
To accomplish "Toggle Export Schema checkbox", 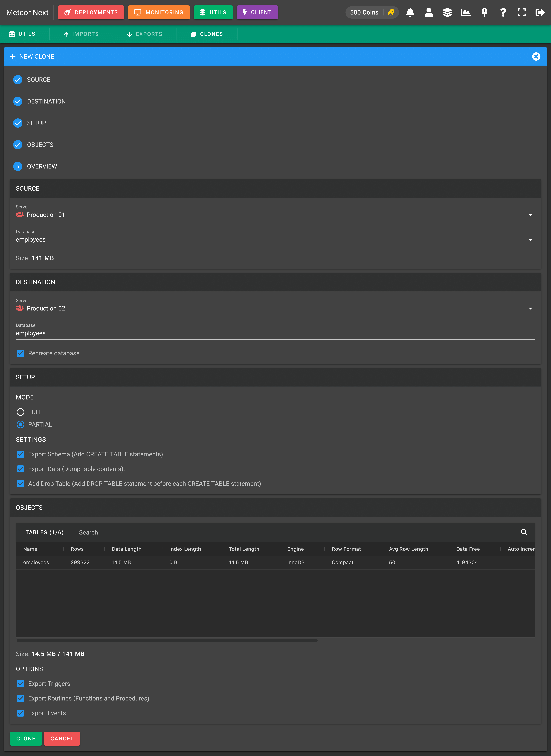I will pos(20,454).
